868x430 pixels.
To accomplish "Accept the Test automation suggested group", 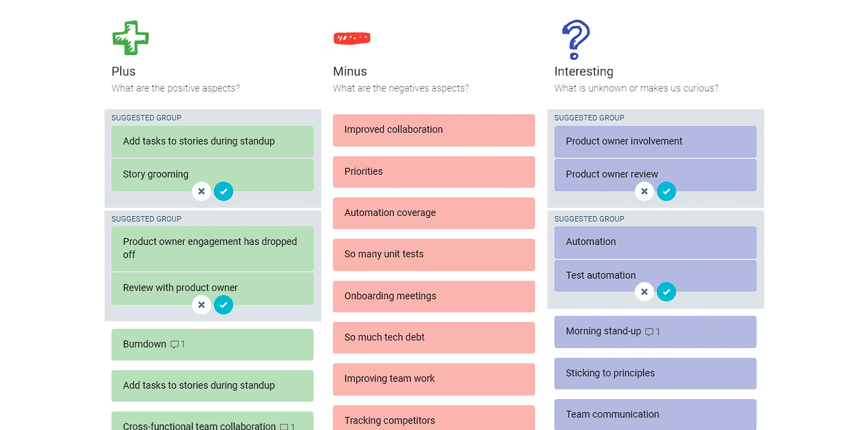I will click(x=666, y=292).
